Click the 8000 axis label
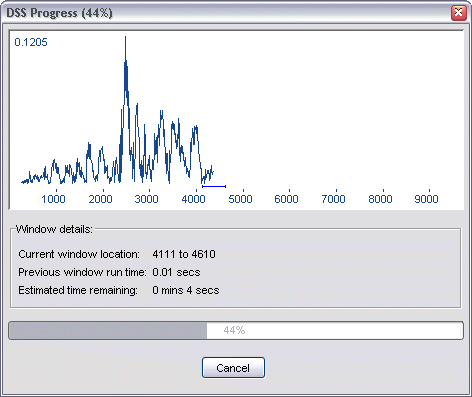The width and height of the screenshot is (472, 397). pos(380,199)
